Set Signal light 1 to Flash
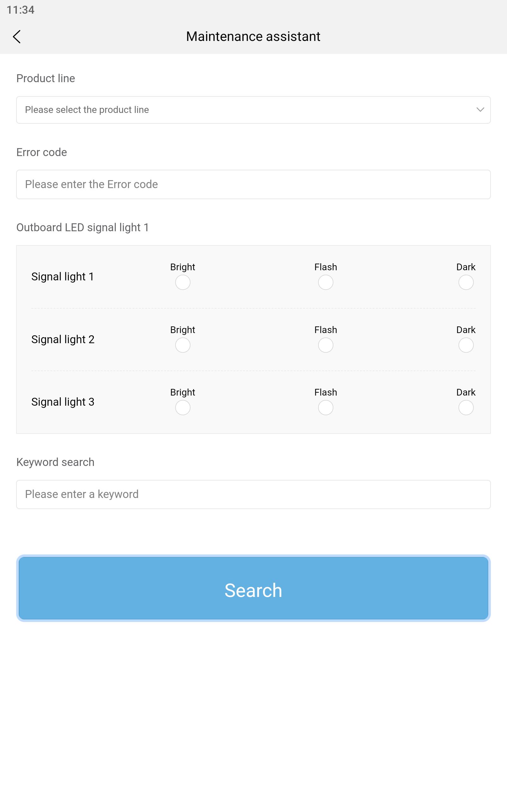Image resolution: width=507 pixels, height=812 pixels. tap(326, 282)
